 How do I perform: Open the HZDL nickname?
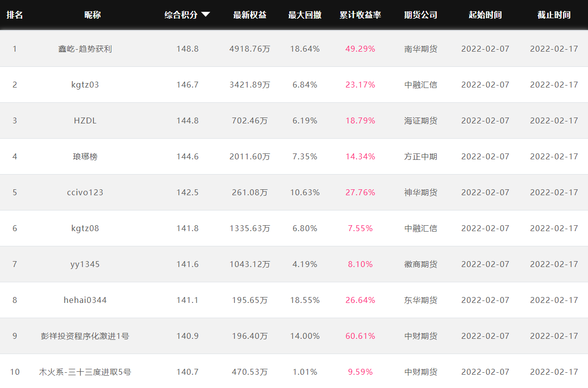pyautogui.click(x=85, y=120)
